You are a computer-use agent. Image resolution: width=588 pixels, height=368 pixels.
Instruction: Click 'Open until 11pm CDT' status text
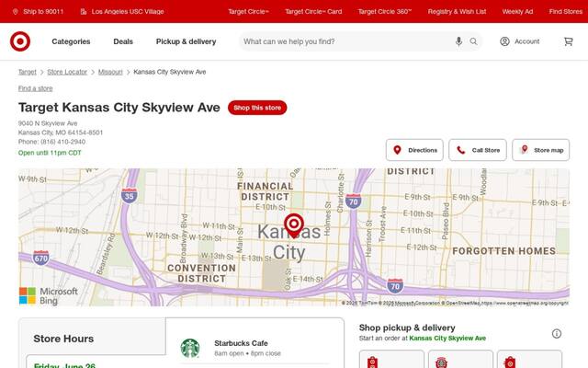tap(50, 153)
